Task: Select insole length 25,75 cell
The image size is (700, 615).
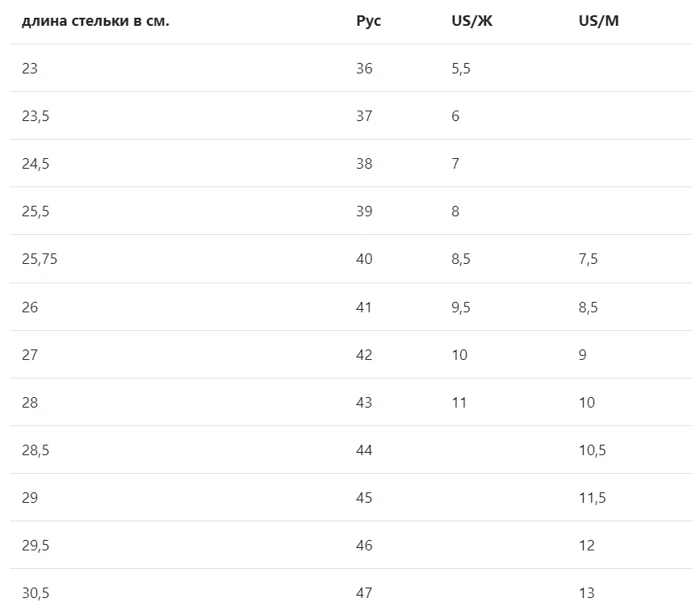Action: pyautogui.click(x=40, y=259)
